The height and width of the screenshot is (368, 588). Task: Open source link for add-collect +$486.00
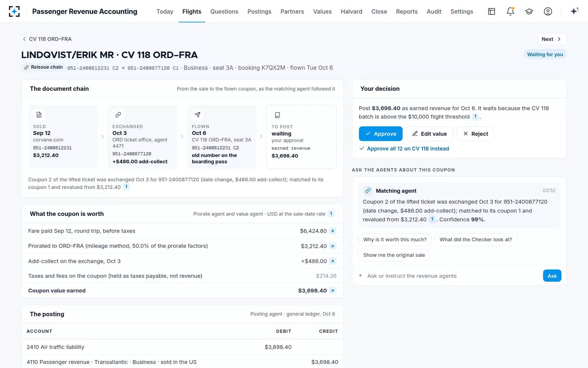pos(333,261)
